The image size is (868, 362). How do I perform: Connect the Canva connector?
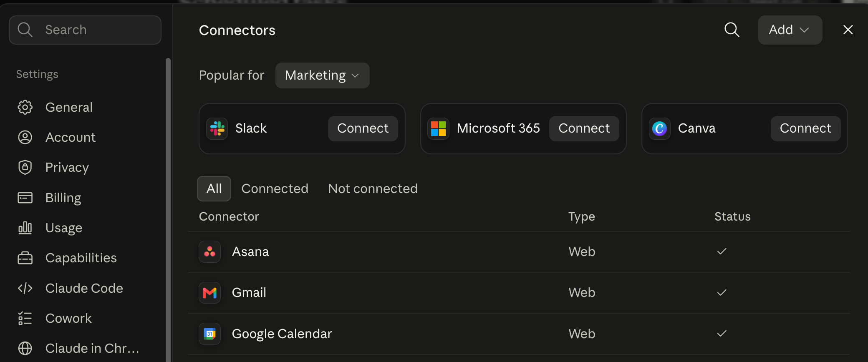[x=805, y=128]
